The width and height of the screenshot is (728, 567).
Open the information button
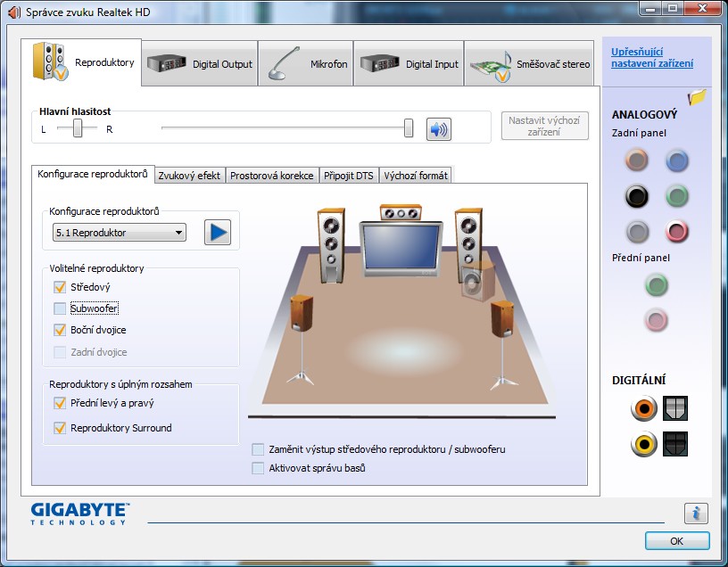696,514
